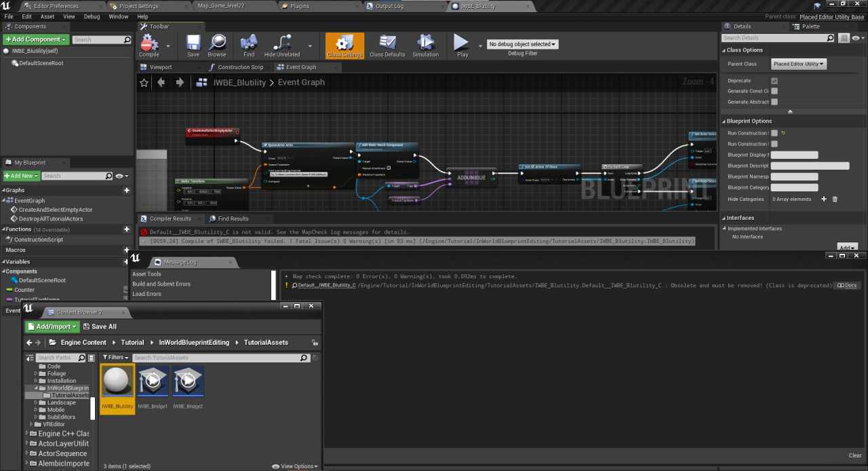Select IWBE_Blutility asset thumbnail
This screenshot has height=471, width=868.
(x=117, y=388)
